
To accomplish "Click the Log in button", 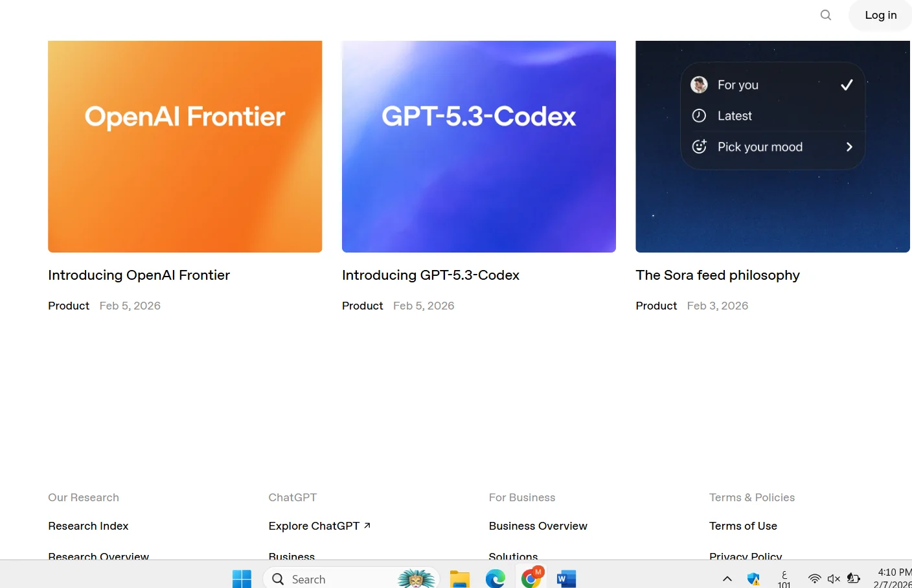I will coord(880,15).
